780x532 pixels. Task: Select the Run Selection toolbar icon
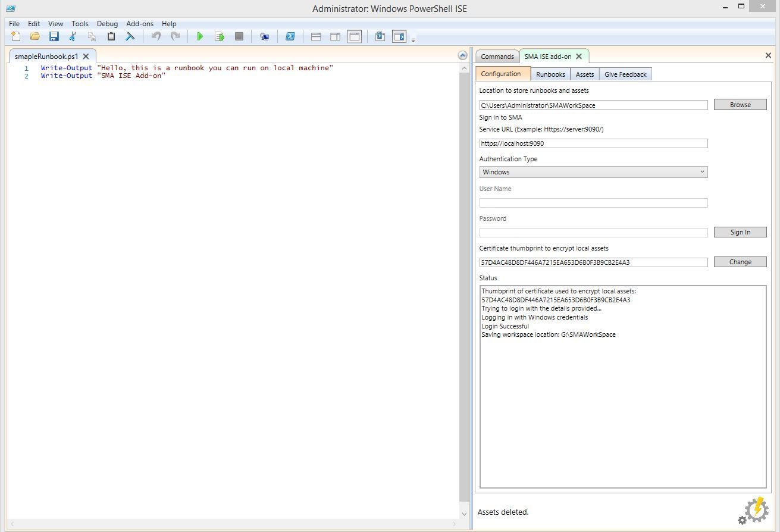point(220,36)
